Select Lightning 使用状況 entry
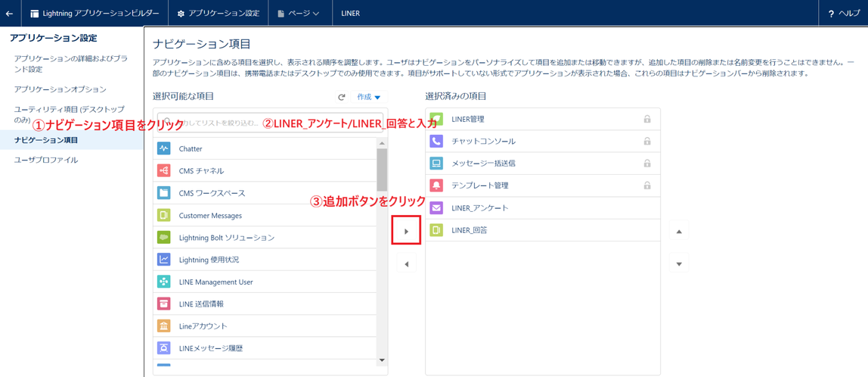 click(x=209, y=260)
